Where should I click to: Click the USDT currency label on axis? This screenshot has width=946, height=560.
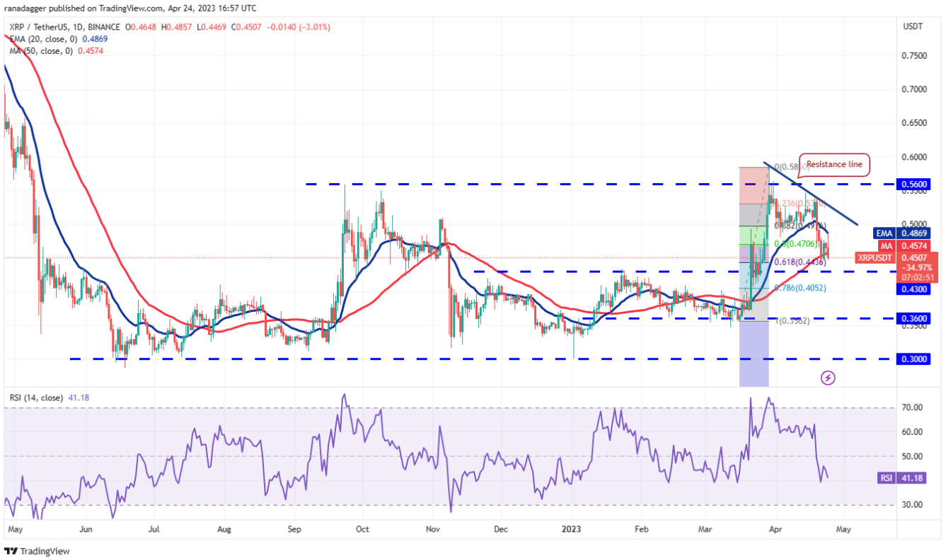coord(913,27)
